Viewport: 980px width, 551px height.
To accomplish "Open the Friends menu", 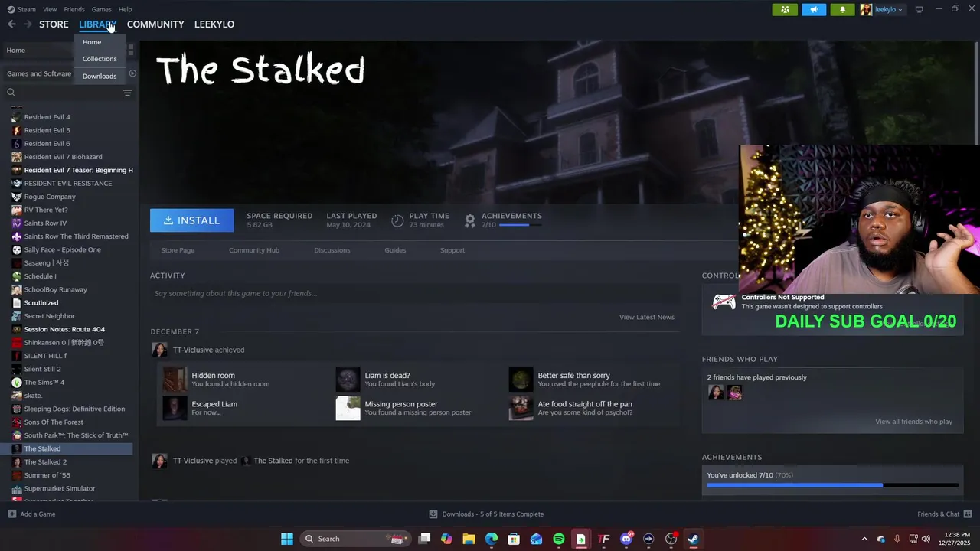I will (x=74, y=9).
